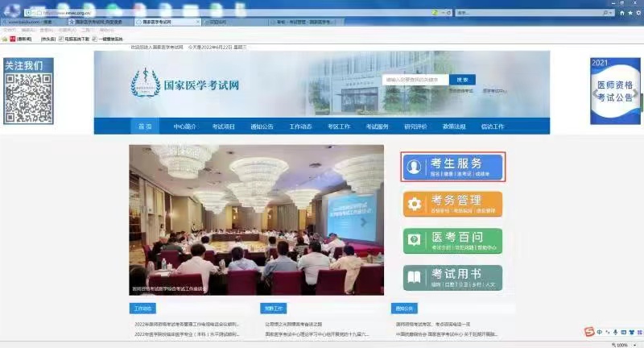Open 政策法规 in the navigation bar
The image size is (644, 348).
[x=454, y=126]
